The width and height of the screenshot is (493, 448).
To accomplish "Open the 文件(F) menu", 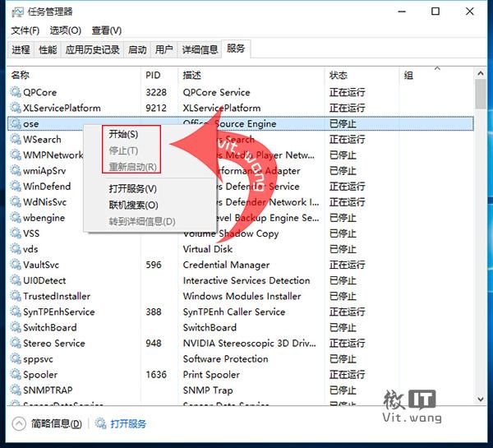I will [x=25, y=30].
